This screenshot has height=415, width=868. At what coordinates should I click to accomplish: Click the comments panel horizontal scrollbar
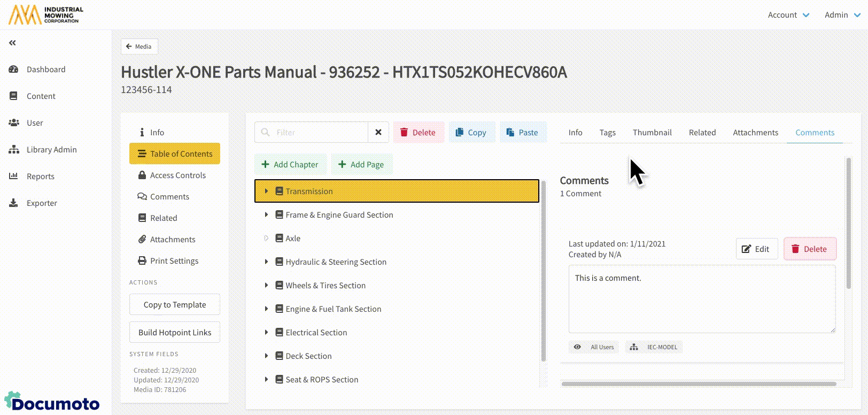[698, 384]
